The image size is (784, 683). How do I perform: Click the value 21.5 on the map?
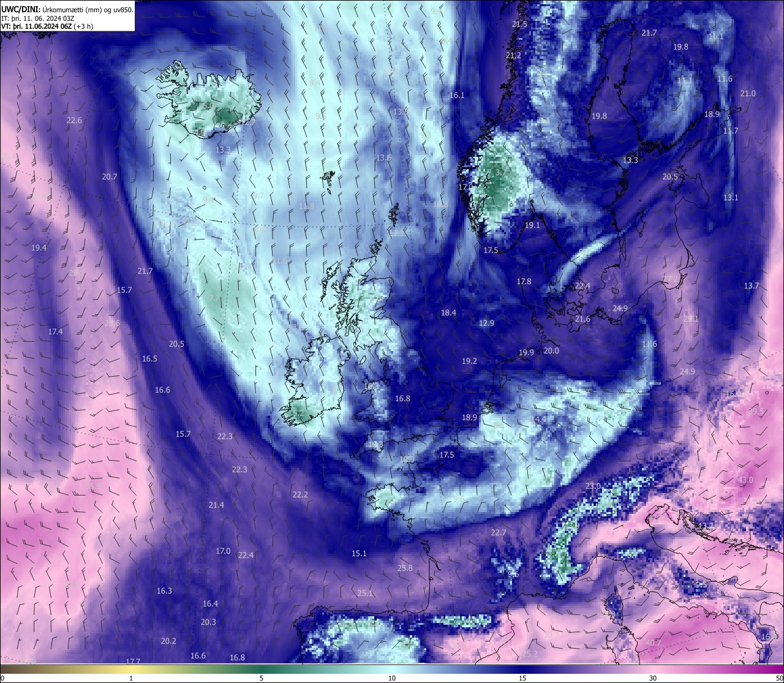click(519, 24)
